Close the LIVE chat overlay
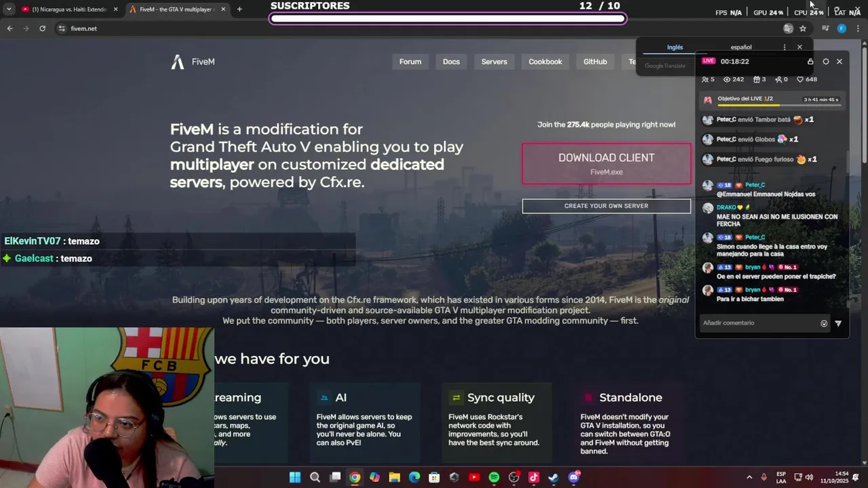This screenshot has height=488, width=868. pyautogui.click(x=840, y=62)
